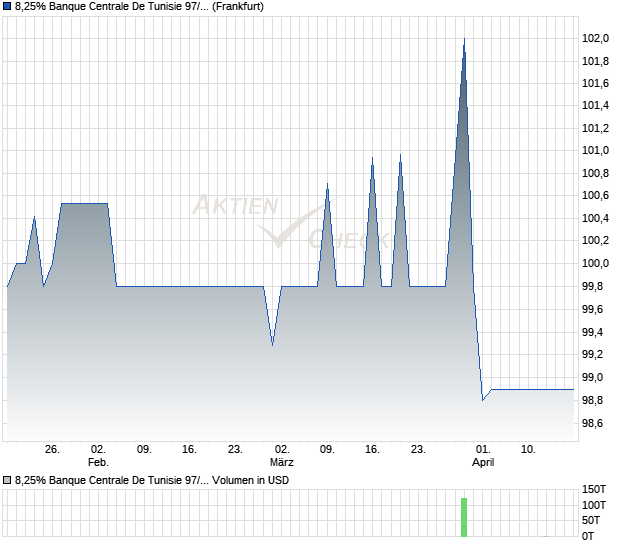Click the y-axis label 99,6
620x546 pixels.
tap(592, 309)
